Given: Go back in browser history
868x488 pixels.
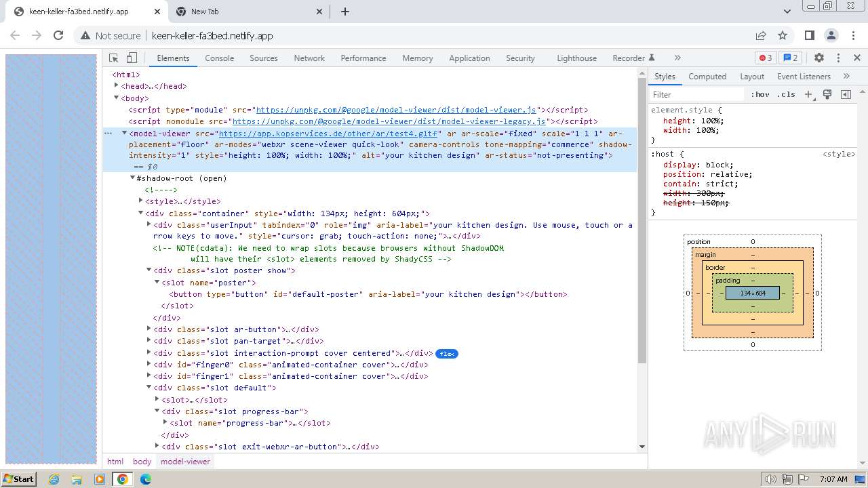Looking at the screenshot, I should [15, 36].
